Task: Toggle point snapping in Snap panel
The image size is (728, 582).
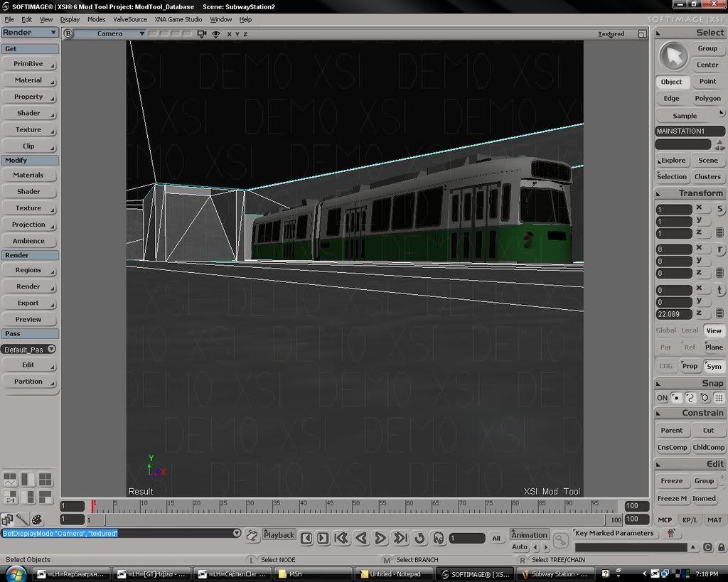Action: pyautogui.click(x=677, y=398)
